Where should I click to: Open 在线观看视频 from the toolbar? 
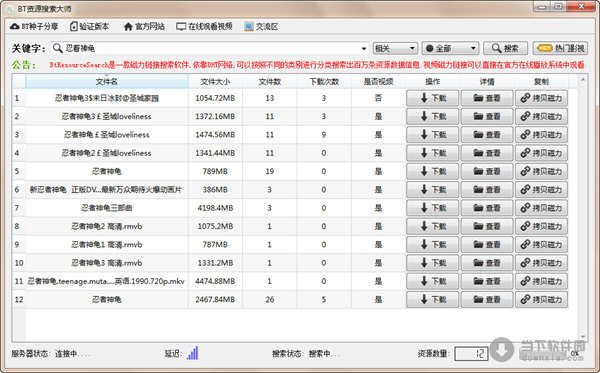(204, 26)
